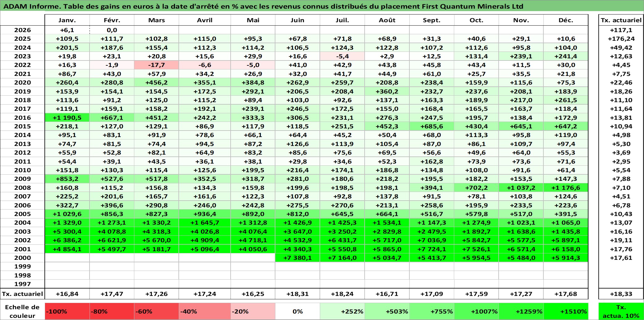Click the 'Echelle de couleur' legend label
644x320 pixels.
(23, 311)
